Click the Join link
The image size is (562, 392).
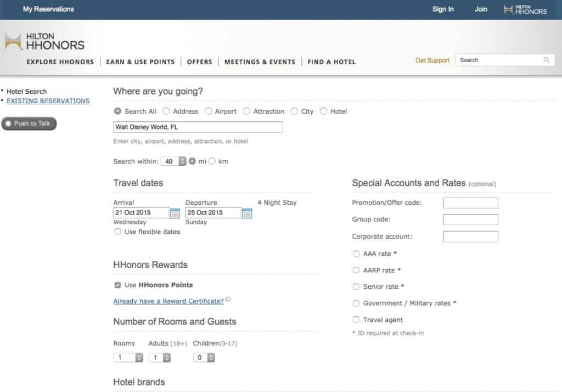(481, 9)
